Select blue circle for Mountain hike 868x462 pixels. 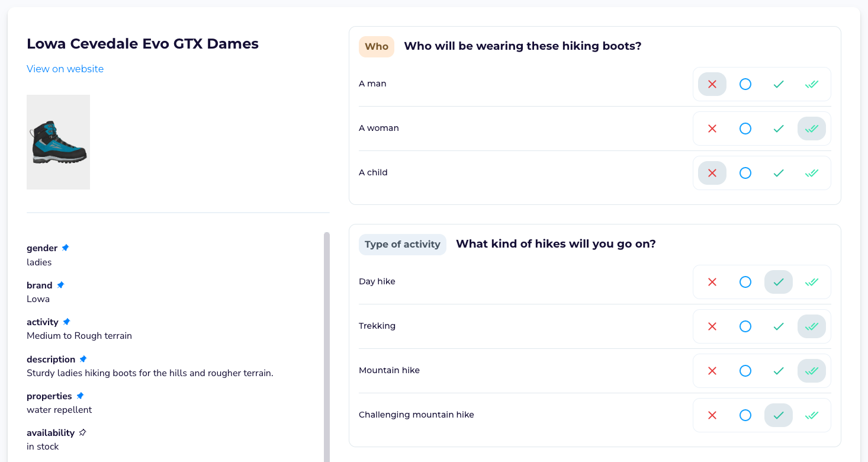tap(745, 371)
